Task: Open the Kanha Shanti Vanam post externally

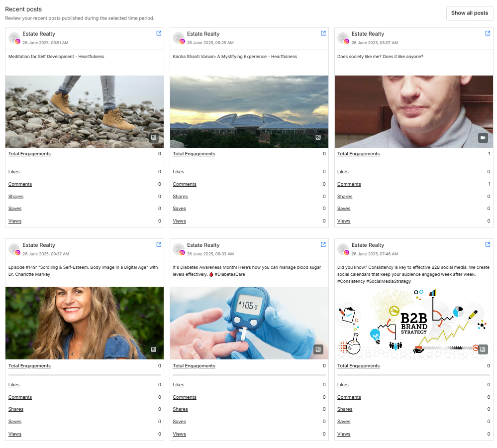Action: pos(323,33)
